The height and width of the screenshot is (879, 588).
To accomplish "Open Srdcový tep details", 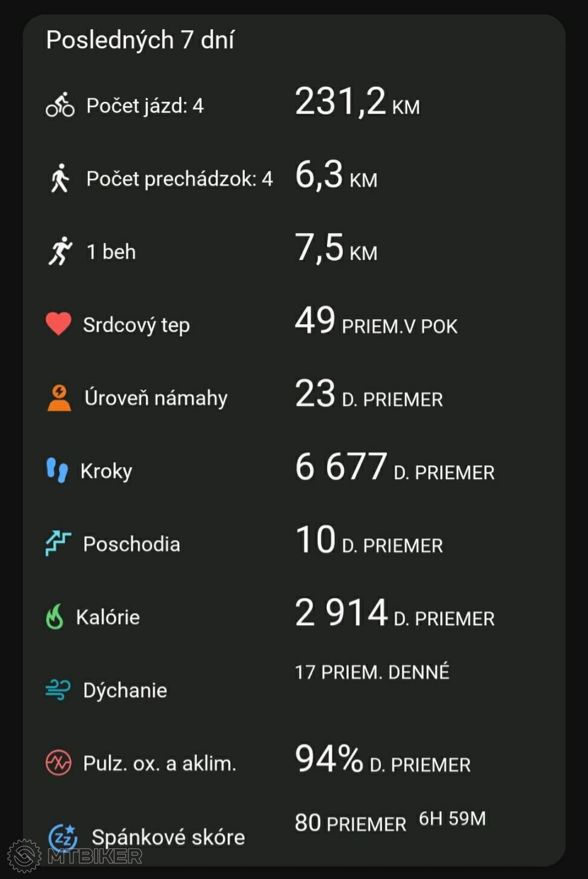I will coord(294,324).
